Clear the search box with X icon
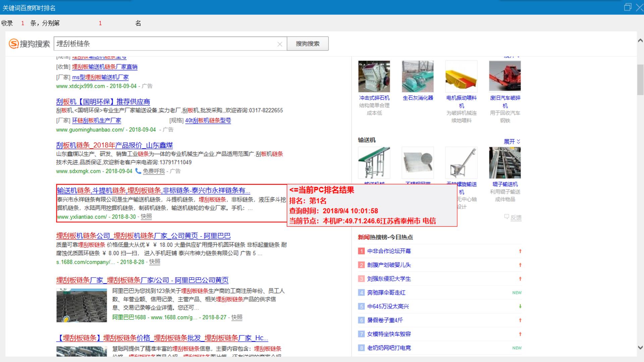This screenshot has width=644, height=362. pyautogui.click(x=280, y=44)
